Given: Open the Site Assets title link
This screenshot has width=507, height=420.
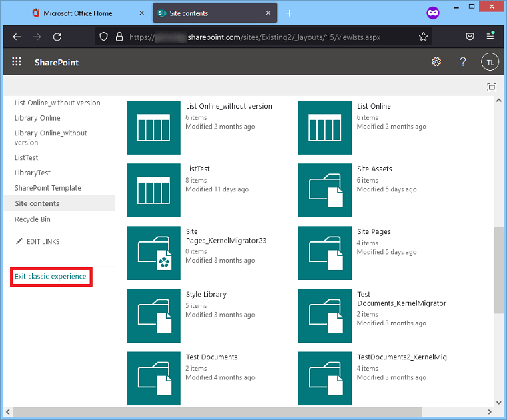Looking at the screenshot, I should point(374,169).
